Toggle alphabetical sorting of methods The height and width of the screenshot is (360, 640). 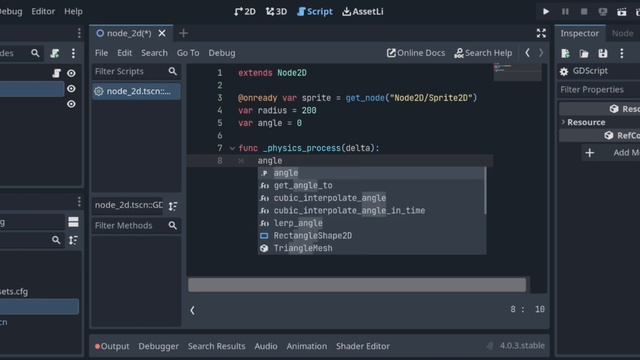pos(173,206)
